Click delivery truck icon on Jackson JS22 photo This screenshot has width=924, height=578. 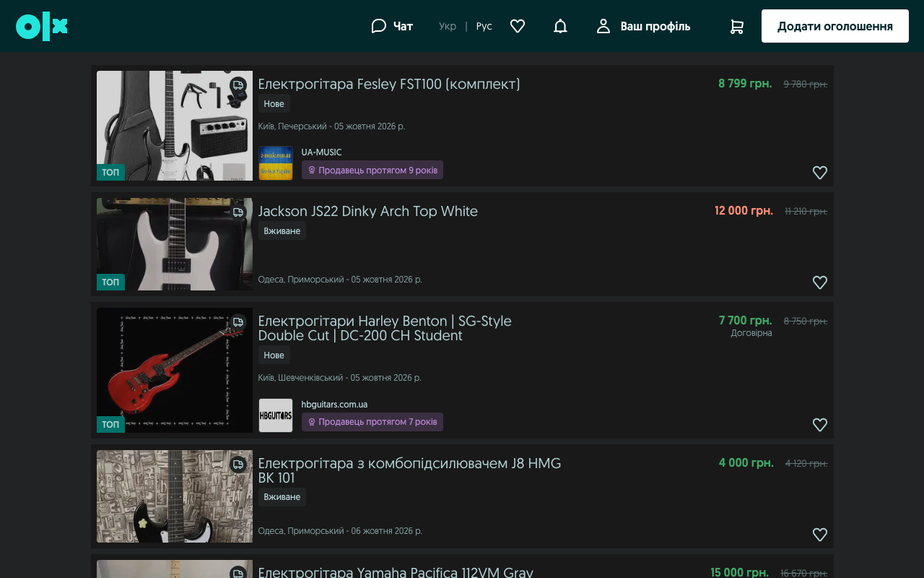[x=238, y=212]
